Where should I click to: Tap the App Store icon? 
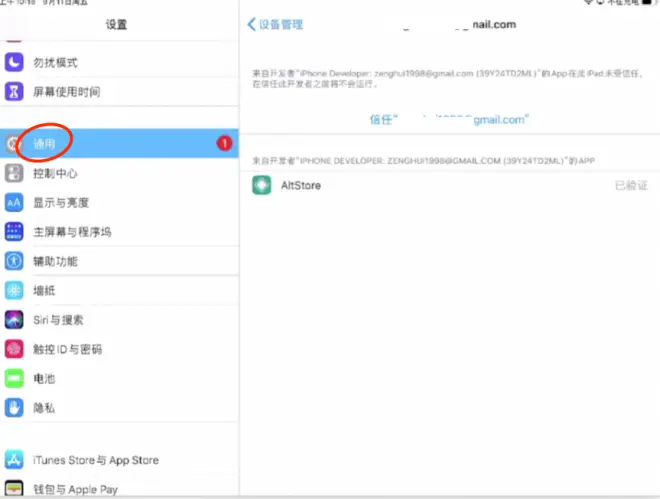pyautogui.click(x=14, y=460)
